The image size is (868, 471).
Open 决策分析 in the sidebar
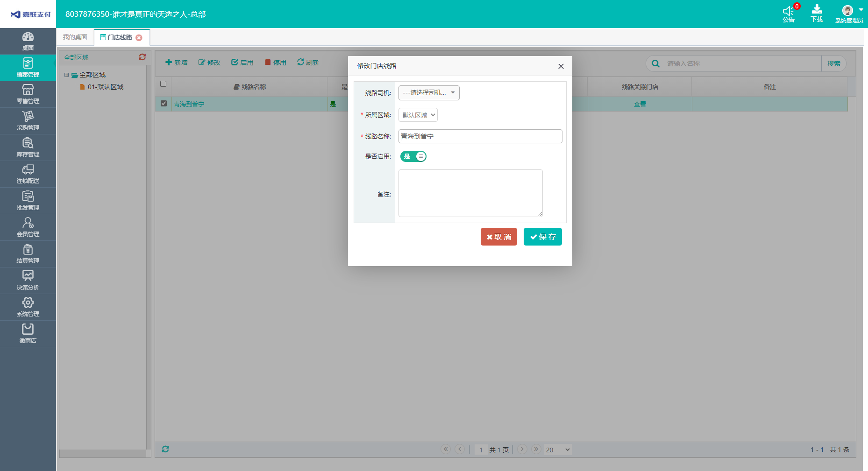coord(28,281)
